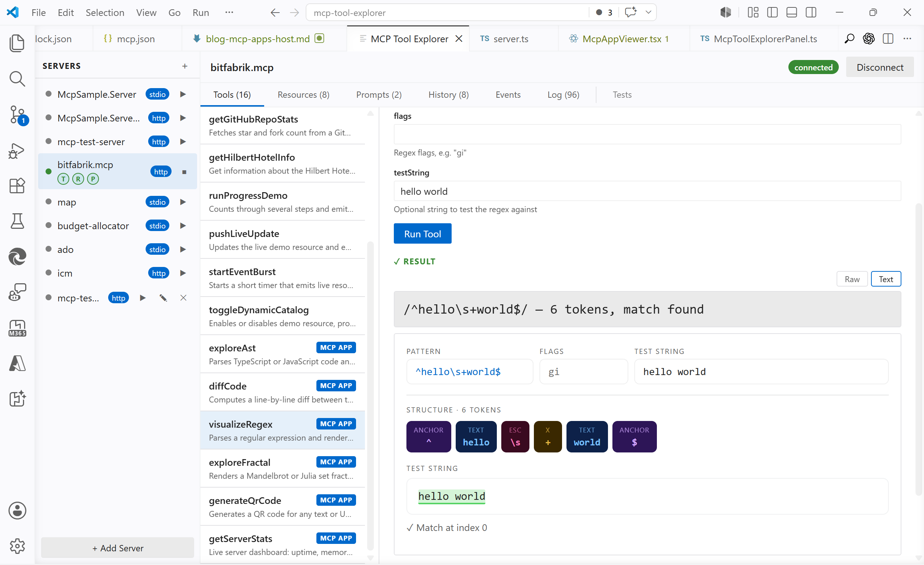924x565 pixels.
Task: Open the M365 toolkit icon
Action: click(x=17, y=328)
